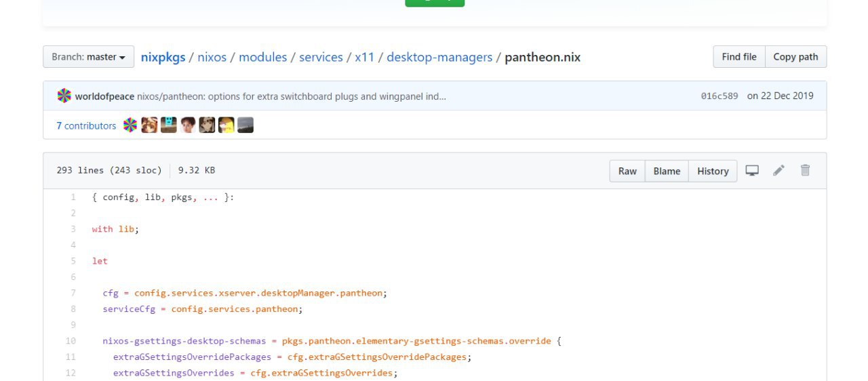Image resolution: width=868 pixels, height=381 pixels.
Task: Select line number 12
Action: tap(71, 372)
